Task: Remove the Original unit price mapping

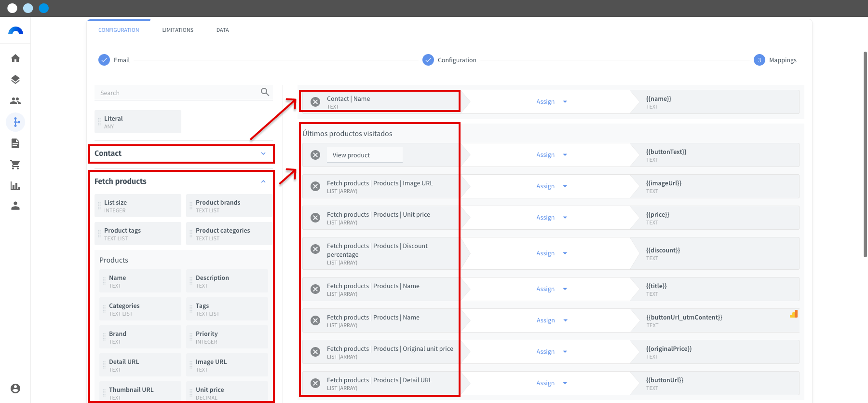Action: tap(315, 352)
